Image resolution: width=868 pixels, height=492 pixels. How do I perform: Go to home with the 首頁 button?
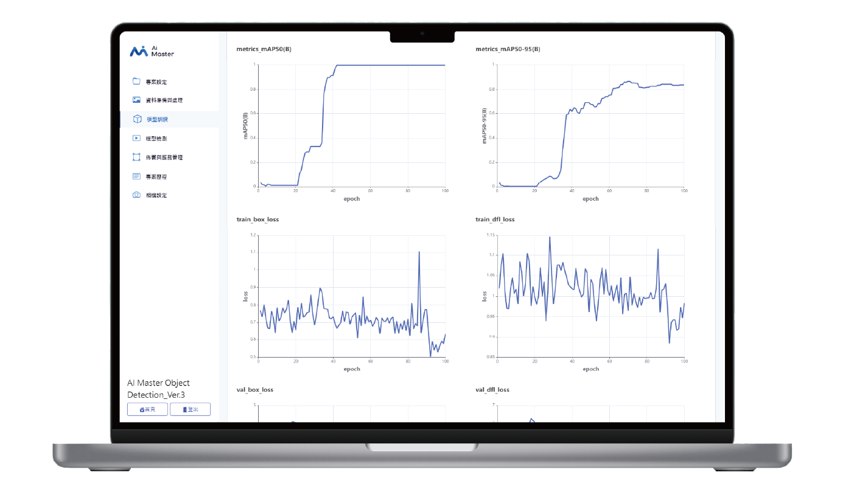point(147,410)
